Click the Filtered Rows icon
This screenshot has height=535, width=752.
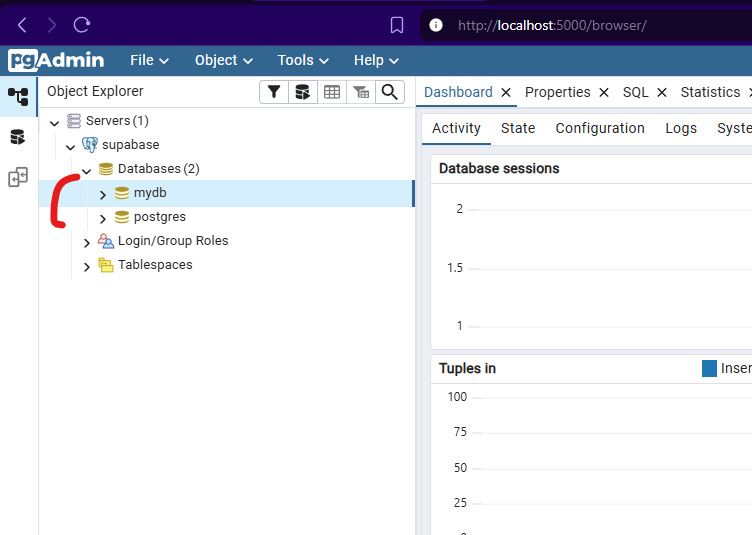click(x=361, y=92)
